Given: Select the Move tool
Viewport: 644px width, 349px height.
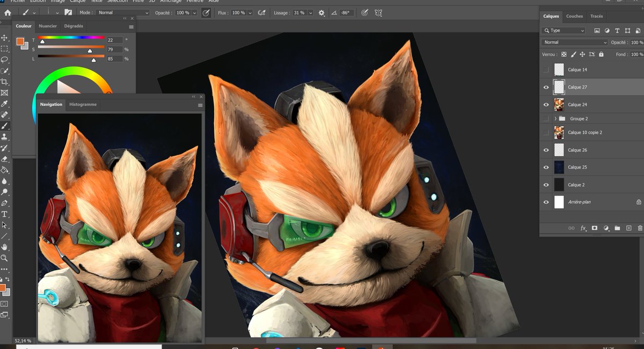Looking at the screenshot, I should tap(4, 38).
